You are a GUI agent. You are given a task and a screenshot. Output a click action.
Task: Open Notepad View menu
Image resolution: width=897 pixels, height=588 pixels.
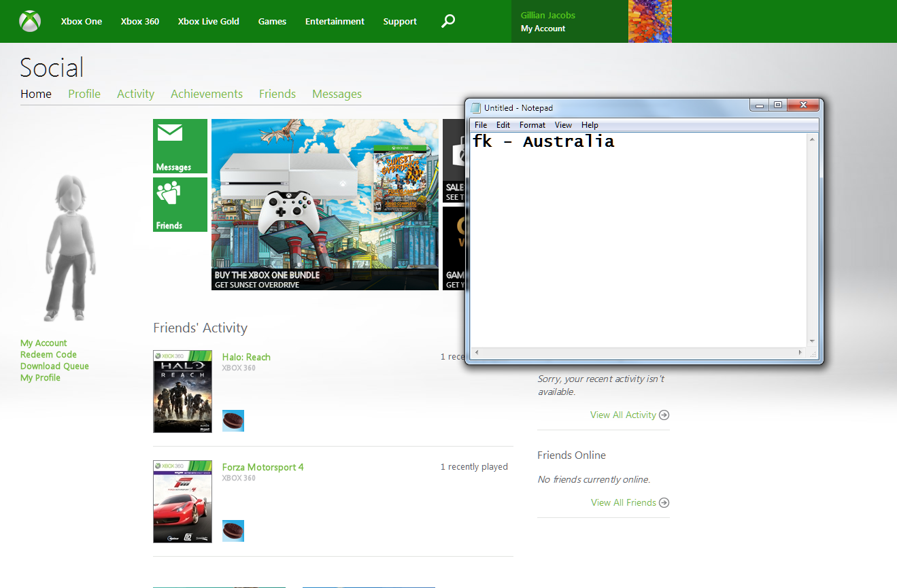click(x=563, y=125)
